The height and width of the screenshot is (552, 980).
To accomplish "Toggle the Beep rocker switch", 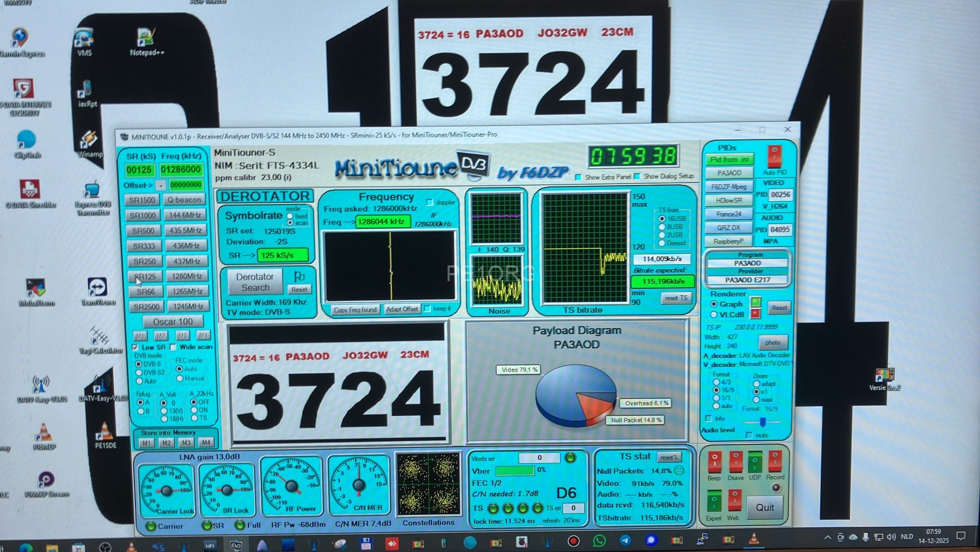I will (714, 462).
